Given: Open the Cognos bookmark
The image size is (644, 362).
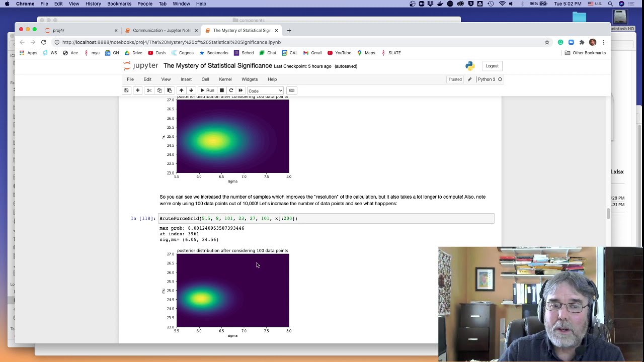Looking at the screenshot, I should [182, 53].
